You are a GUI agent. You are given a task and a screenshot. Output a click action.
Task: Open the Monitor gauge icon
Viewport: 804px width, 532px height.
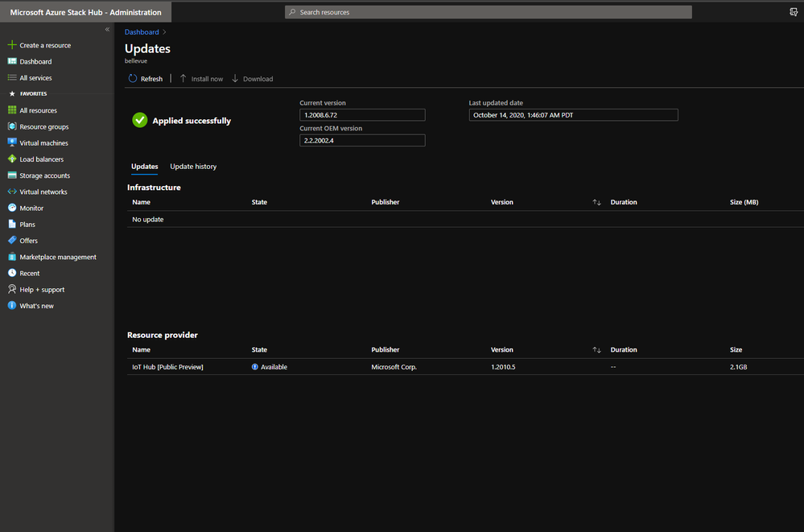click(12, 208)
